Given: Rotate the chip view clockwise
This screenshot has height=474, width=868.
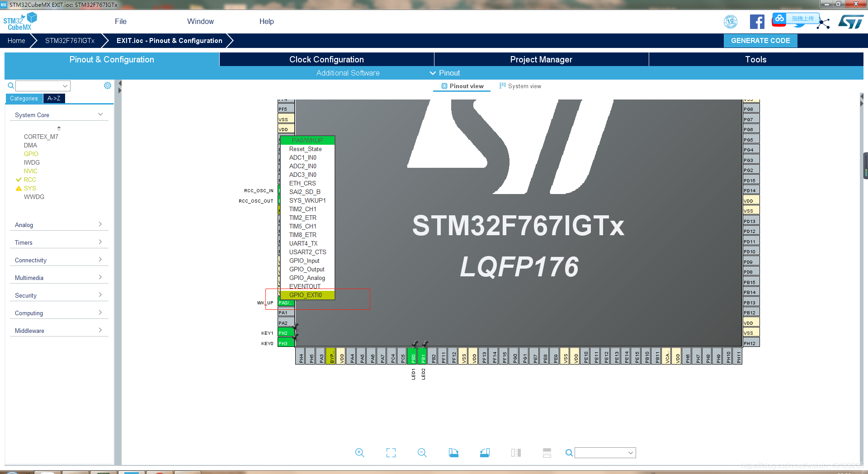Looking at the screenshot, I should point(453,453).
